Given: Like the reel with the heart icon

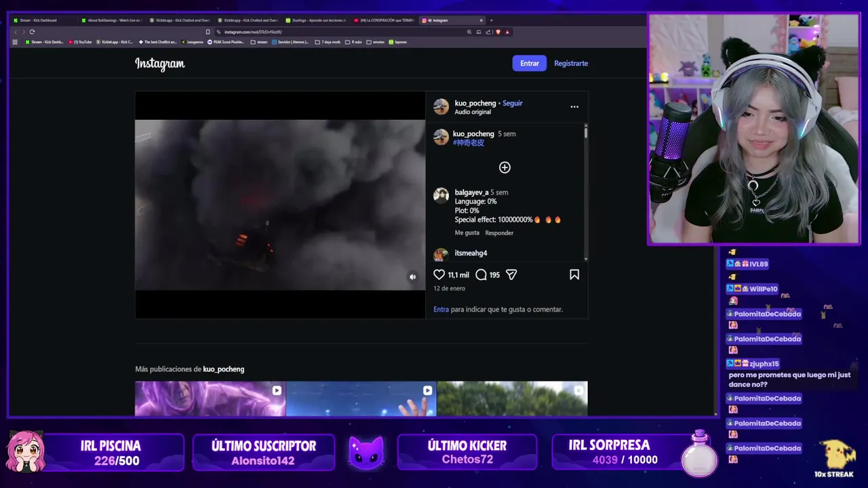Looking at the screenshot, I should tap(439, 274).
